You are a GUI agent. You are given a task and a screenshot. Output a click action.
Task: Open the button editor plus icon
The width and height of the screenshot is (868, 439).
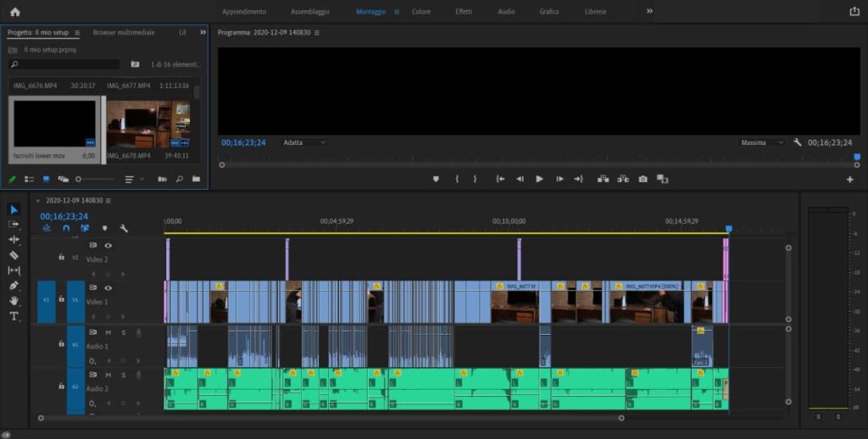pos(849,180)
